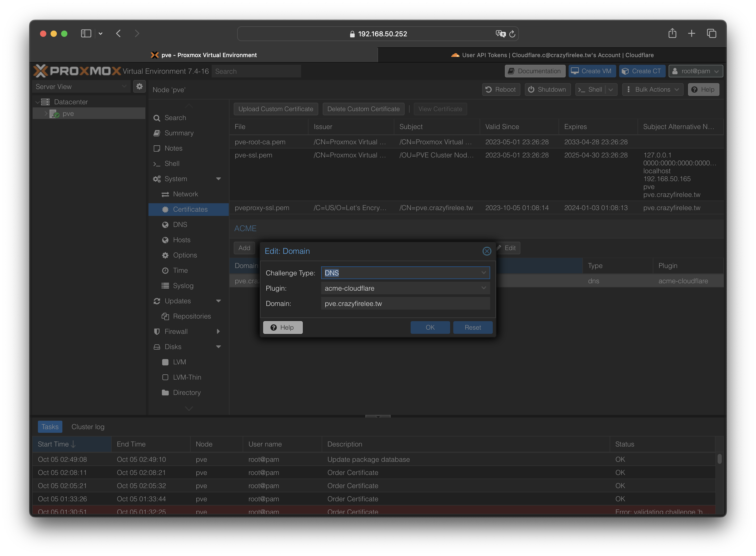Image resolution: width=756 pixels, height=556 pixels.
Task: Collapse the Datacenter tree node
Action: pyautogui.click(x=37, y=102)
